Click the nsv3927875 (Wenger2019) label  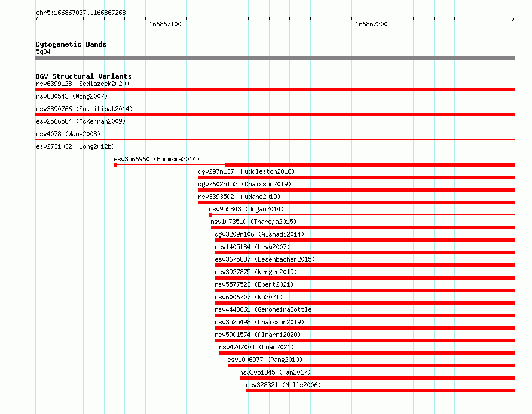[256, 272]
